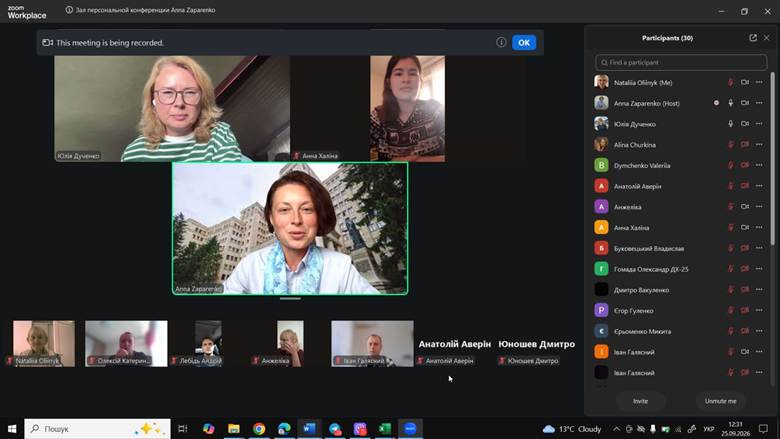Pop out the Participants panel
This screenshot has height=439, width=780.
click(x=753, y=38)
